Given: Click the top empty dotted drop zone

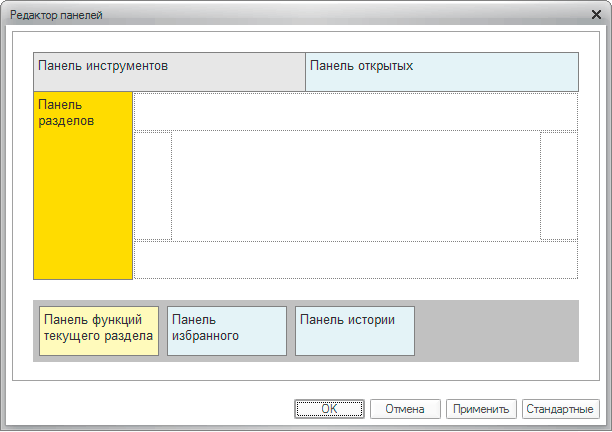Looking at the screenshot, I should click(355, 111).
